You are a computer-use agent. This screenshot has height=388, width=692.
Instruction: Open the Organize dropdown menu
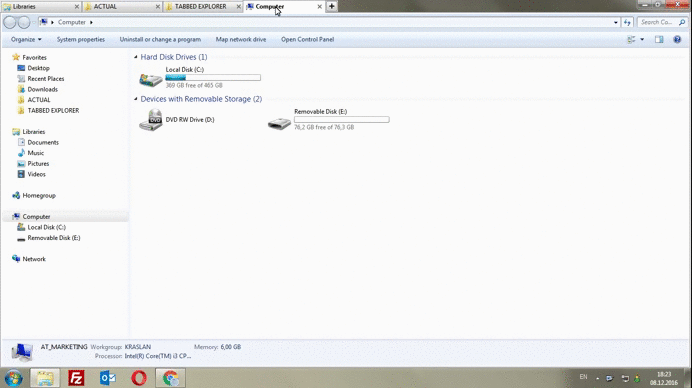pos(26,39)
